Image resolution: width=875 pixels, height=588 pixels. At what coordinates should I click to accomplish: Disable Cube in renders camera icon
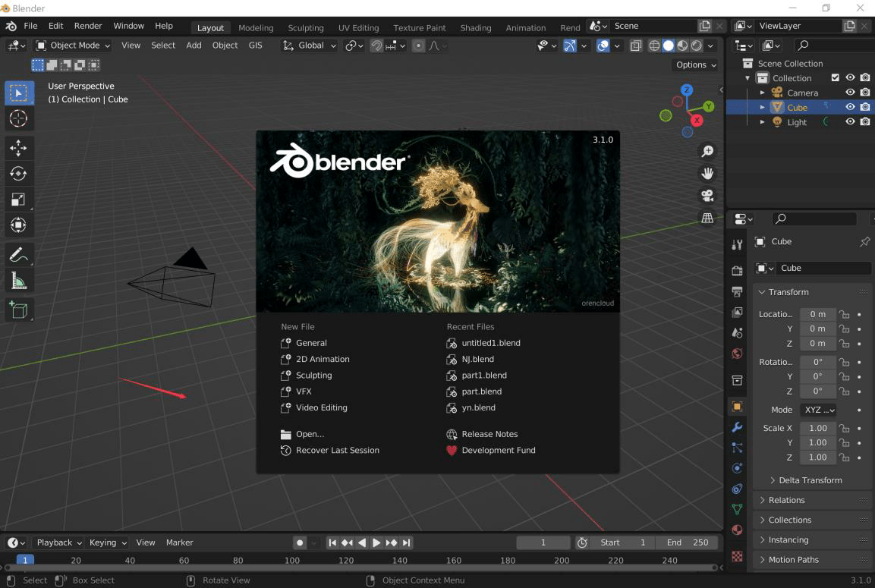pos(865,107)
